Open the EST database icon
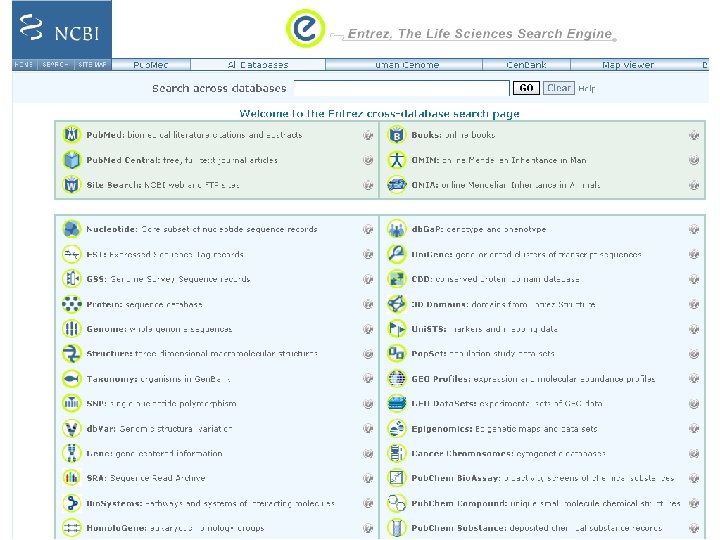This screenshot has width=720, height=540. 72,254
